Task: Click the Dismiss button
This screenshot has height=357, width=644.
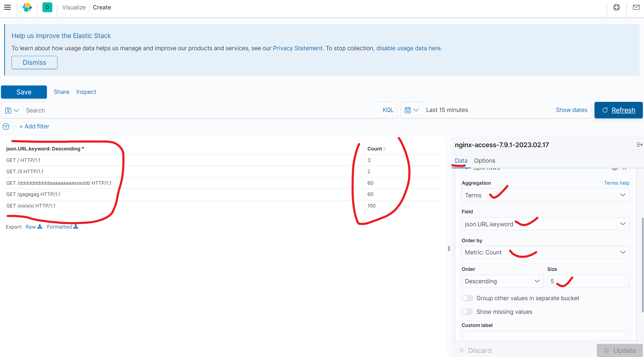Action: [34, 62]
